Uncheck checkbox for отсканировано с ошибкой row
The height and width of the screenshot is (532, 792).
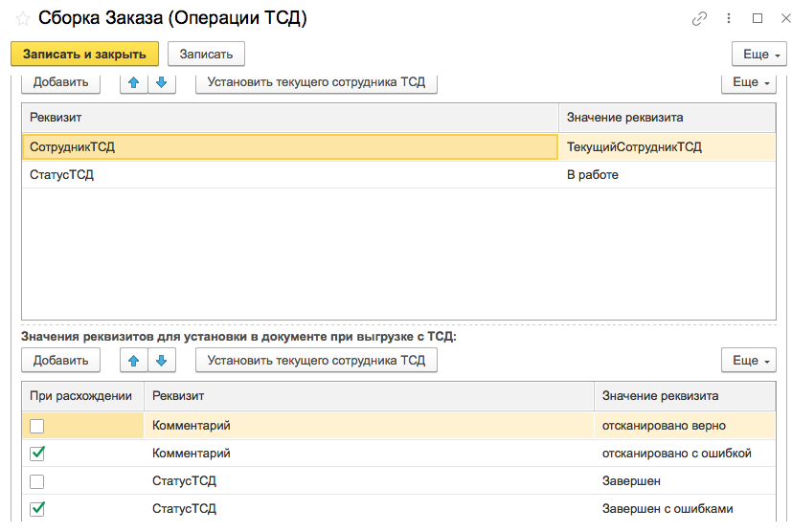[37, 454]
